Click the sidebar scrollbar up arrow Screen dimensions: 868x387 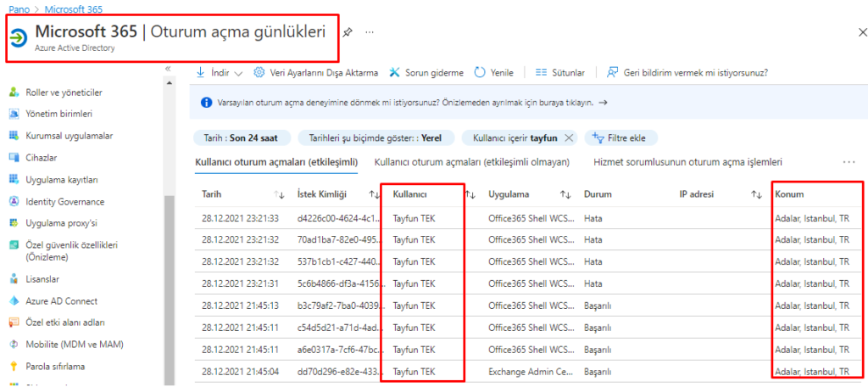(x=170, y=81)
